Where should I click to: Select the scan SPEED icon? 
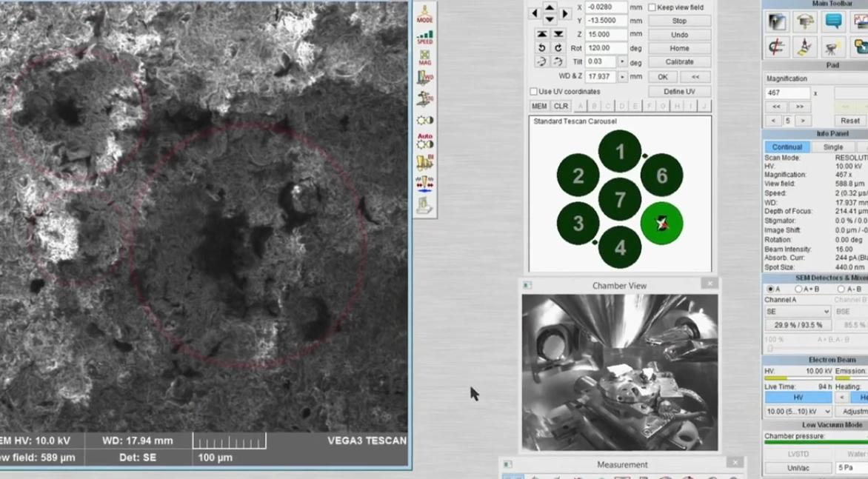pyautogui.click(x=424, y=37)
